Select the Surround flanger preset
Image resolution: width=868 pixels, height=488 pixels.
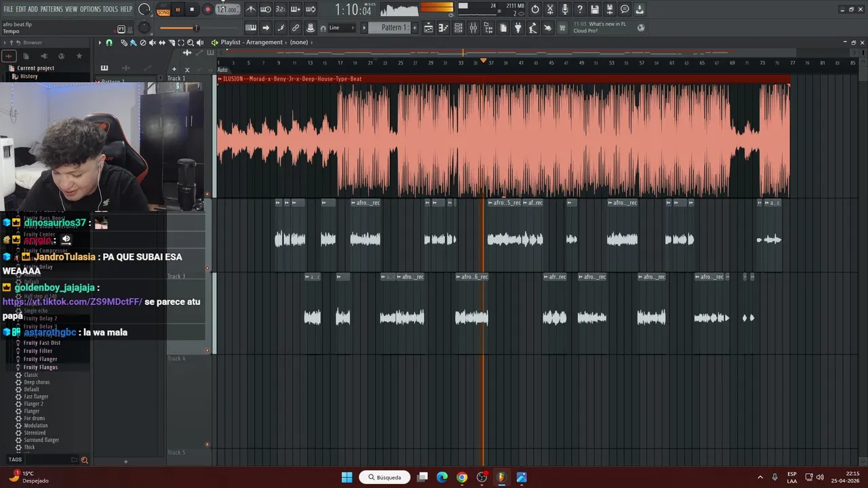[x=41, y=440]
